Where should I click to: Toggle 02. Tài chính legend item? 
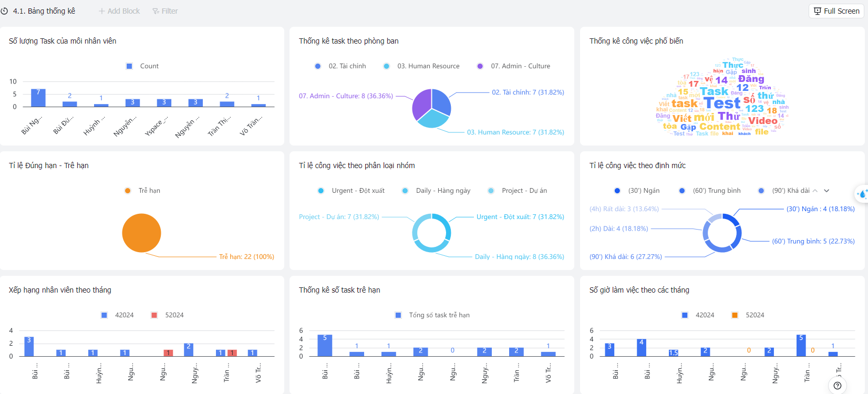point(340,66)
